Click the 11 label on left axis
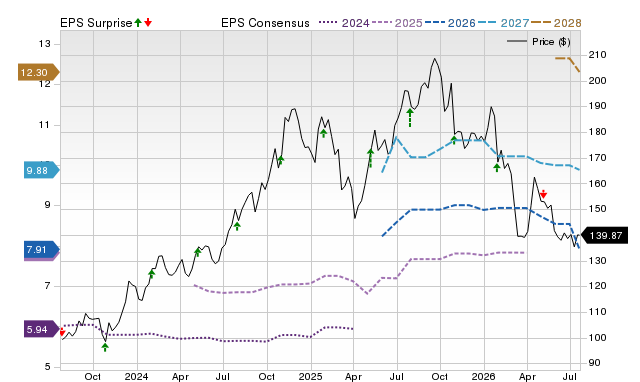Viewport: 640px width, 382px height. (44, 124)
